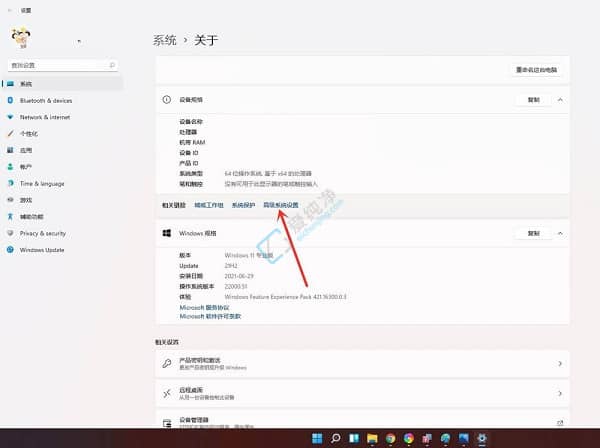600x448 pixels.
Task: Click 系统 in the breadcrumb title
Action: point(165,40)
